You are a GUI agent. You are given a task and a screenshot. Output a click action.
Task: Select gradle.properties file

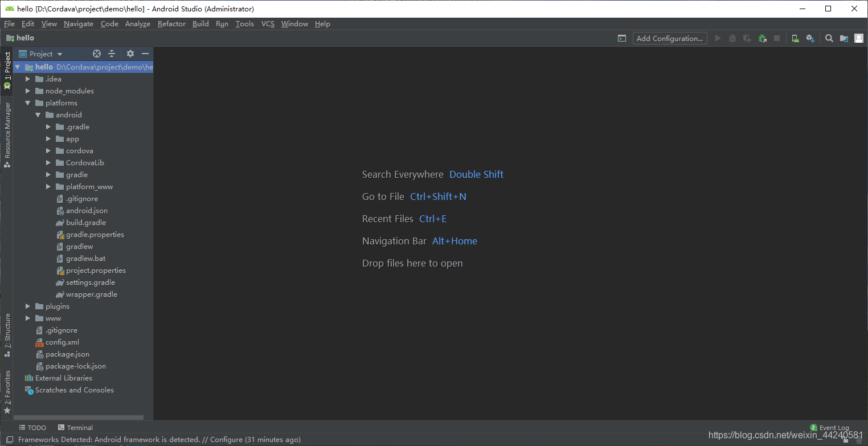click(90, 234)
